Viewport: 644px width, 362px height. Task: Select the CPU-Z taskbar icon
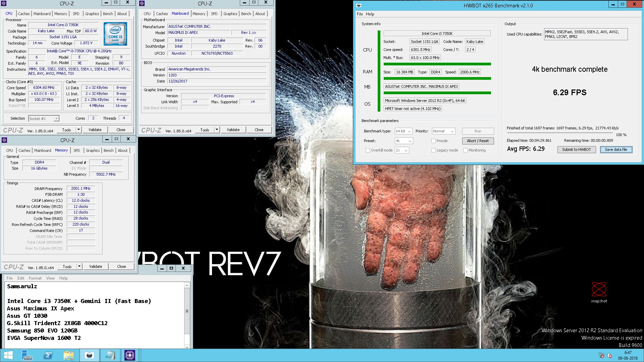[x=130, y=355]
